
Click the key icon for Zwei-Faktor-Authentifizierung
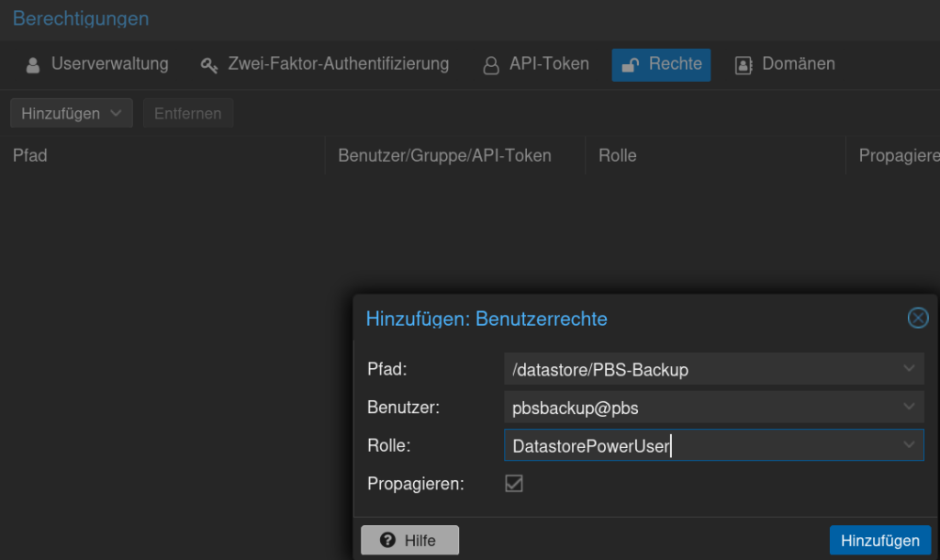209,65
